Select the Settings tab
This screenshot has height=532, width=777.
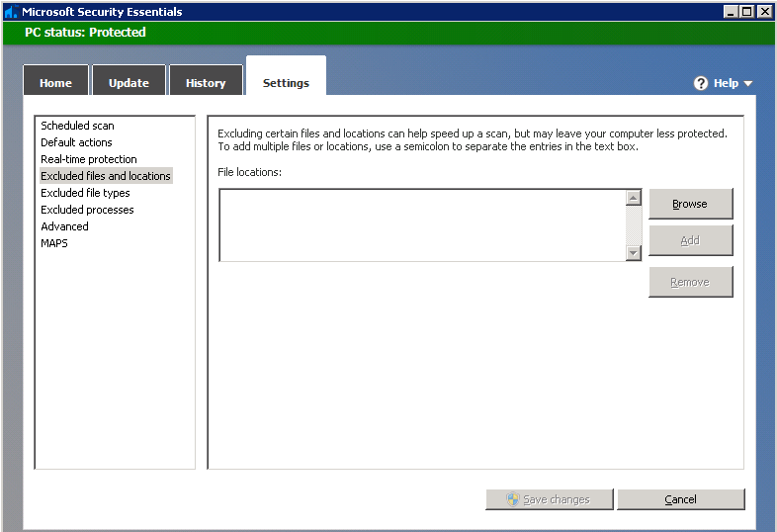click(286, 83)
